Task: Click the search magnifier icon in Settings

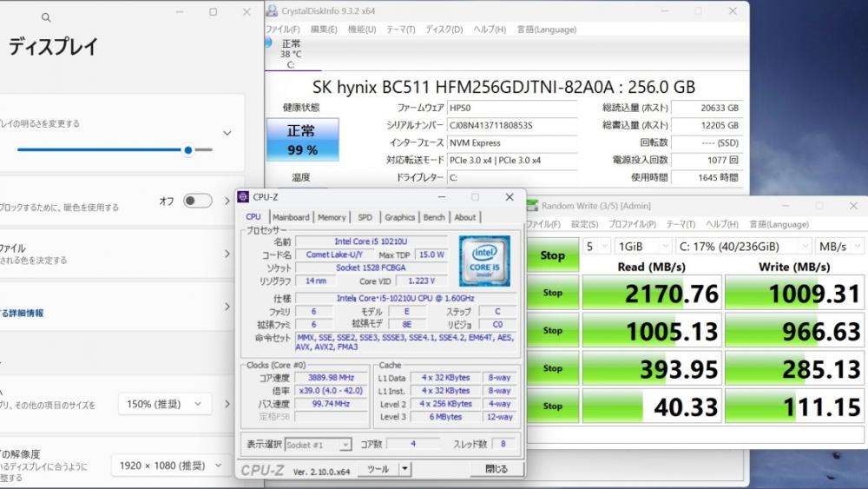Action: pos(46,17)
